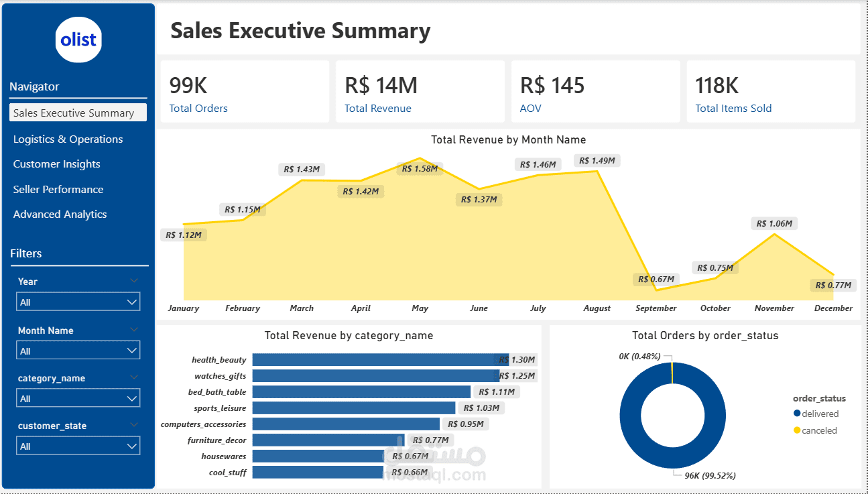Collapse the Month Name filter chevron
Viewport: 868px width, 494px height.
tap(134, 330)
